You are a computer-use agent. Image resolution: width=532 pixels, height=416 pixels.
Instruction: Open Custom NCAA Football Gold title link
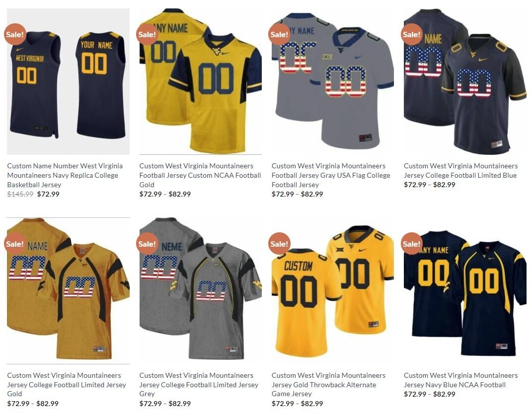(200, 175)
